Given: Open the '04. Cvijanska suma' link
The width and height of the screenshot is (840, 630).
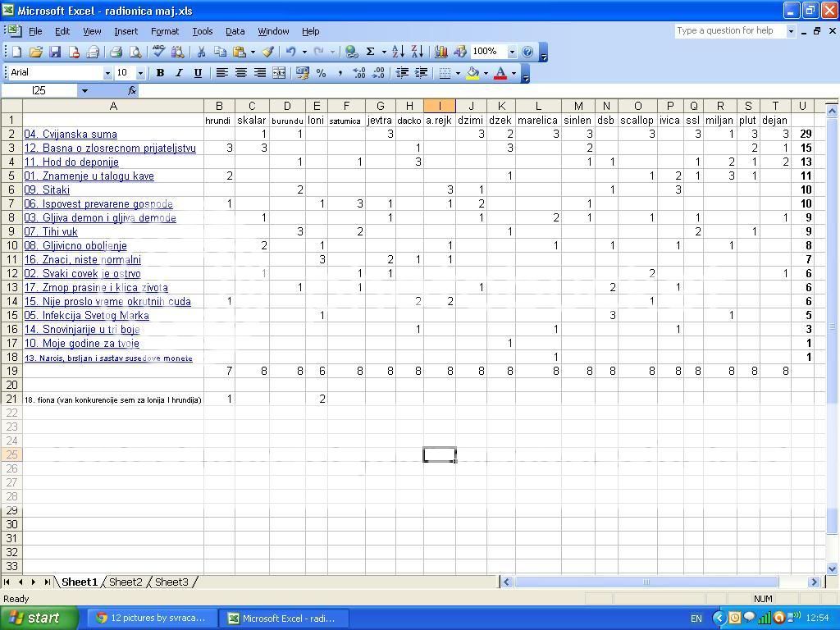Looking at the screenshot, I should pyautogui.click(x=71, y=134).
